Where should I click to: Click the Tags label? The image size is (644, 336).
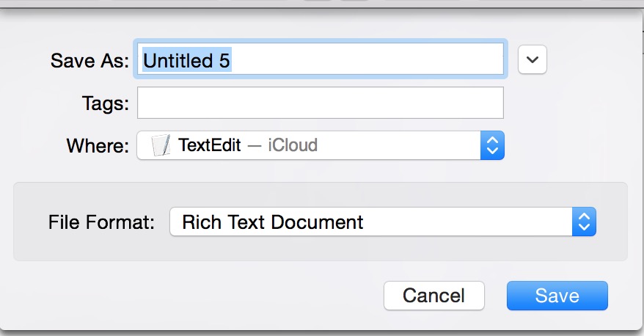106,103
